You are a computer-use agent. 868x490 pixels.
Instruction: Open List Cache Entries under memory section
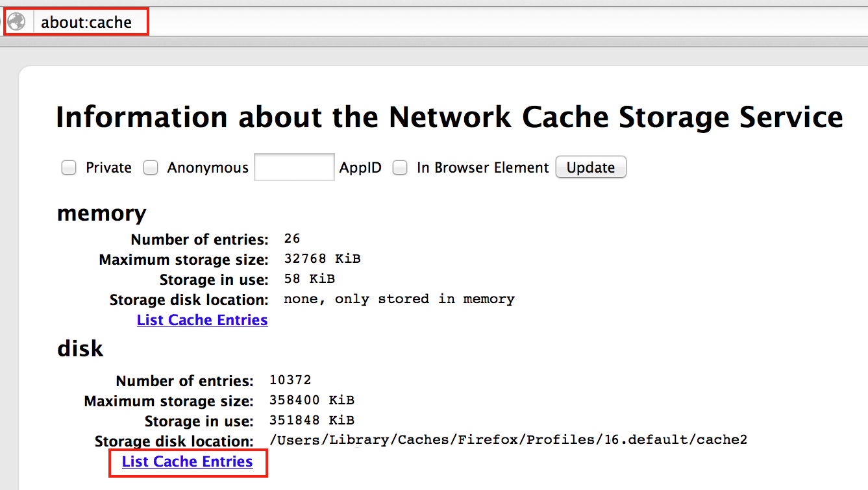point(202,319)
